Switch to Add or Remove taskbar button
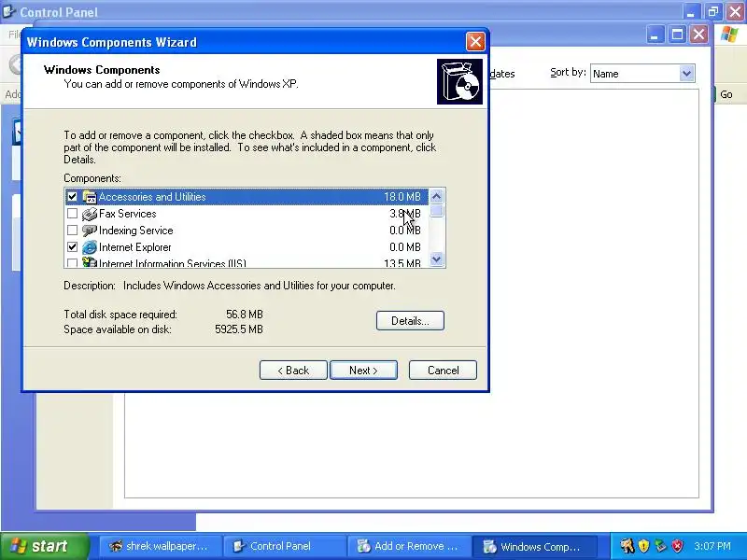Screen dimensions: 747x560 [409, 546]
